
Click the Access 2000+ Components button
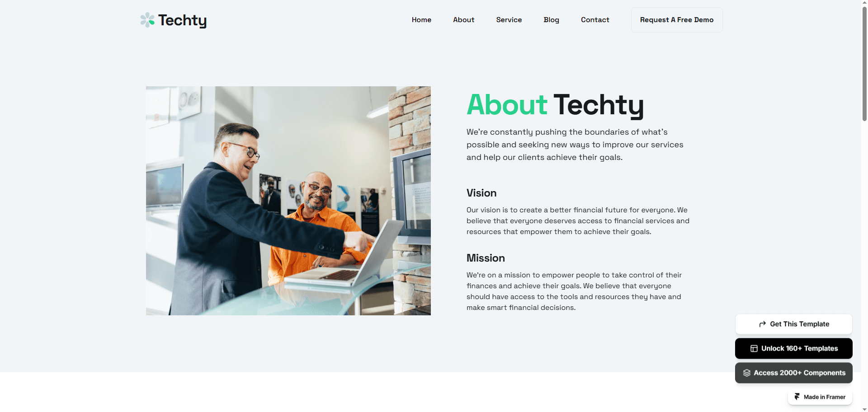coord(794,373)
